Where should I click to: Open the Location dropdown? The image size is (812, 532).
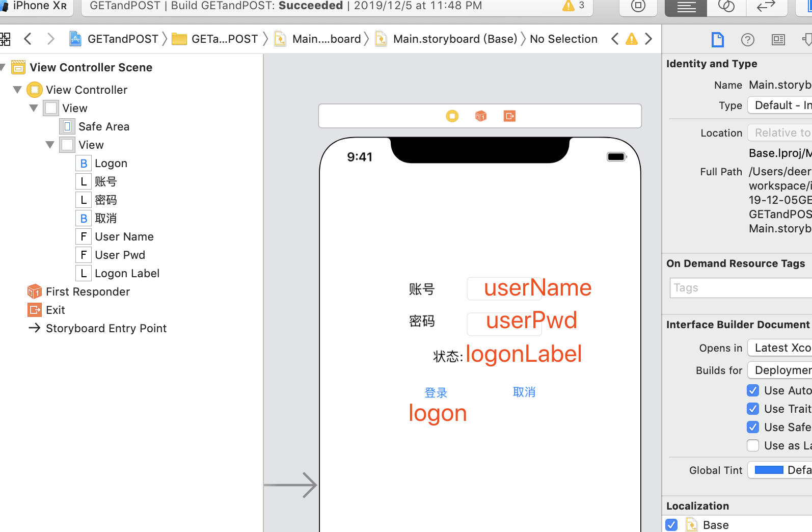click(780, 133)
